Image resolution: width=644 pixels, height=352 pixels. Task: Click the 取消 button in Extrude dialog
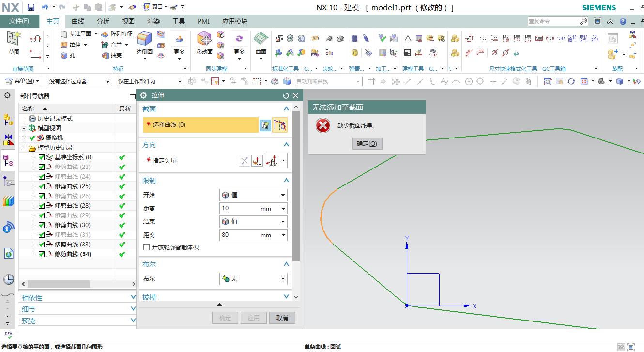click(x=282, y=318)
